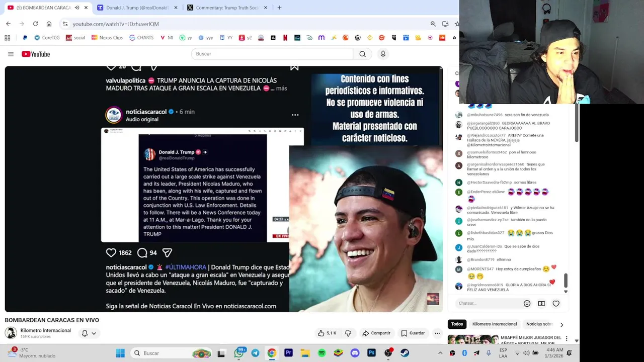The height and width of the screenshot is (362, 644).
Task: Open the PayPal bookmark icon
Action: 25,38
